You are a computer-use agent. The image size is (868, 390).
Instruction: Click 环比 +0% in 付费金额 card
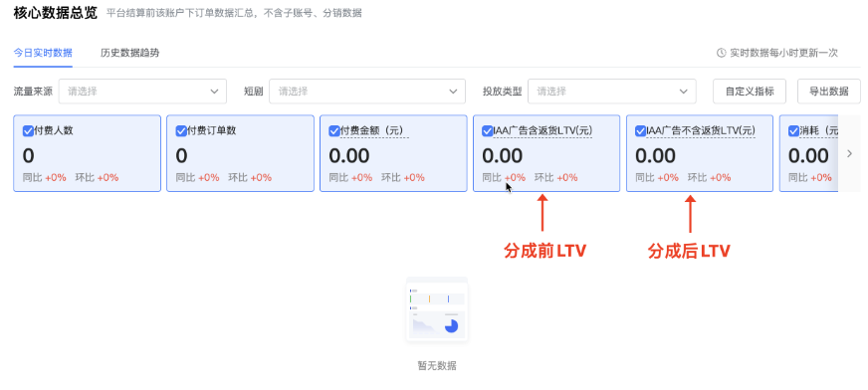pos(403,177)
